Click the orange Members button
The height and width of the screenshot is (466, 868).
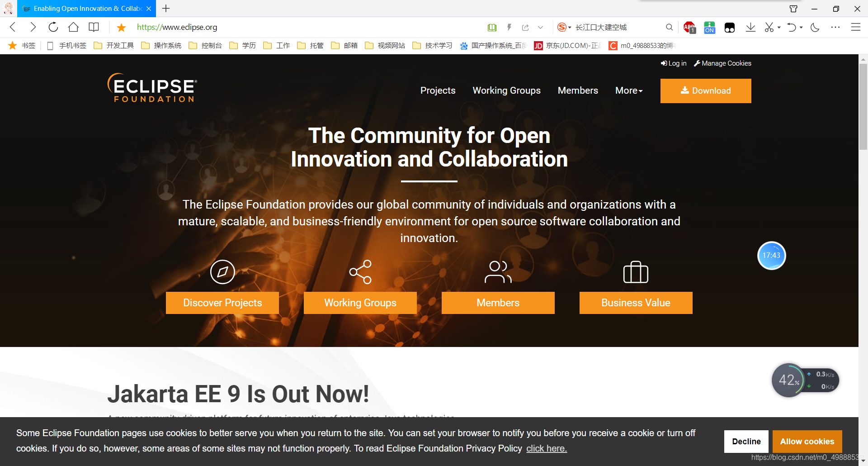pyautogui.click(x=498, y=303)
